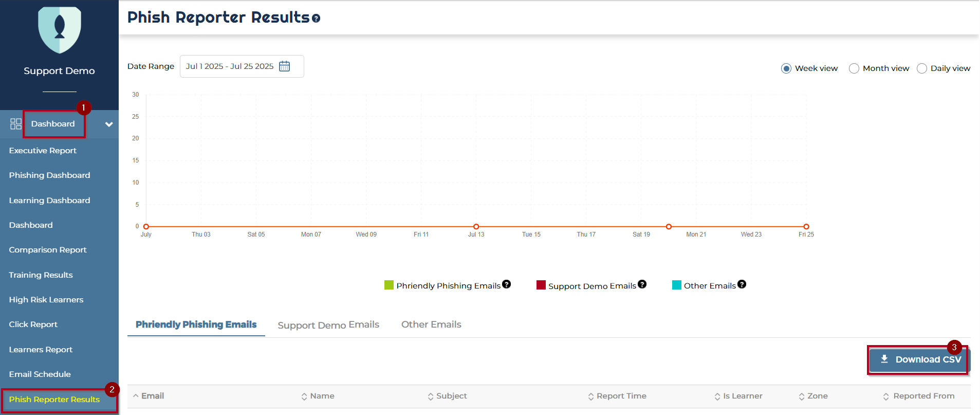Viewport: 980px width, 415px height.
Task: Click the Support Demo shield logo
Action: [x=60, y=30]
